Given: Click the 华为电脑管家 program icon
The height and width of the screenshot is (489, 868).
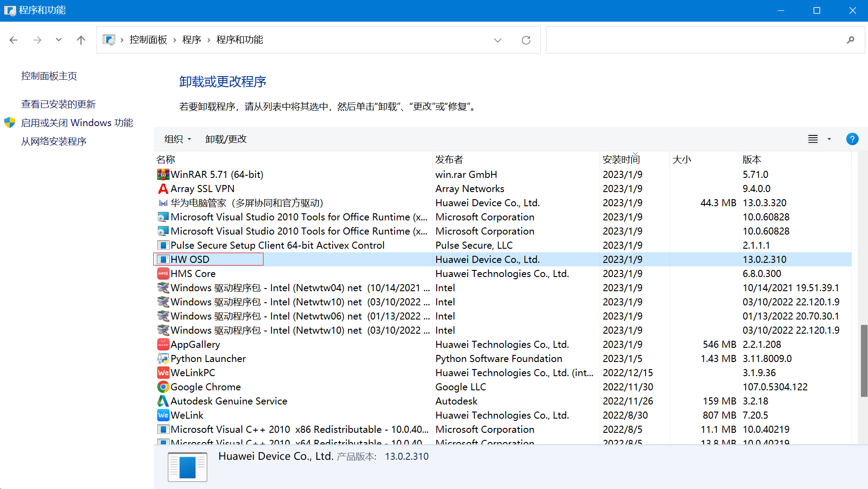Looking at the screenshot, I should coord(163,203).
